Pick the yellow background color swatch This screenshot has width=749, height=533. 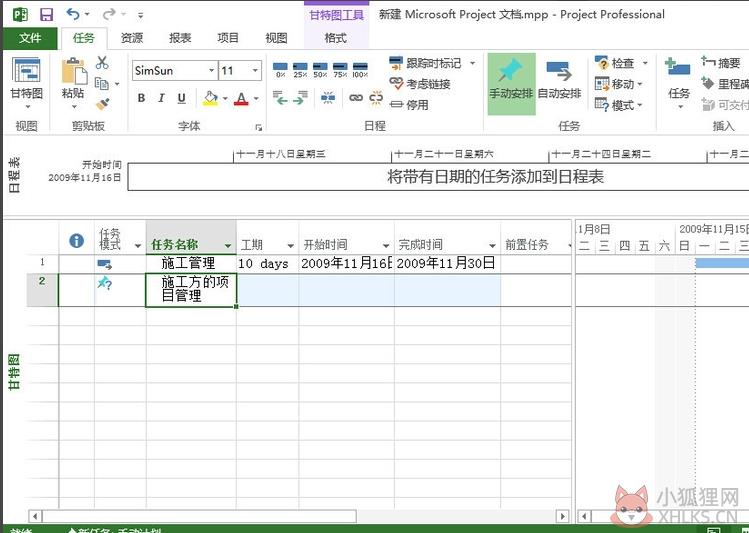tap(210, 99)
